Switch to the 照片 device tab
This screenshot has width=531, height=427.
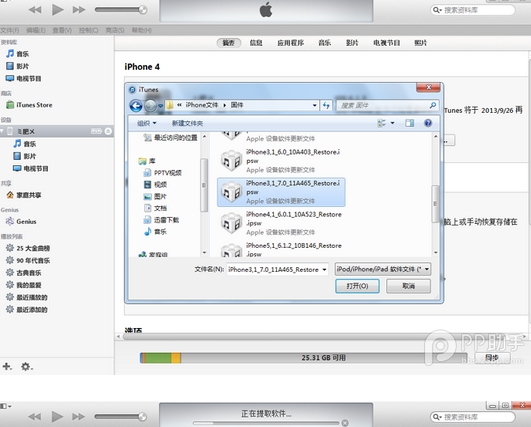pyautogui.click(x=421, y=43)
